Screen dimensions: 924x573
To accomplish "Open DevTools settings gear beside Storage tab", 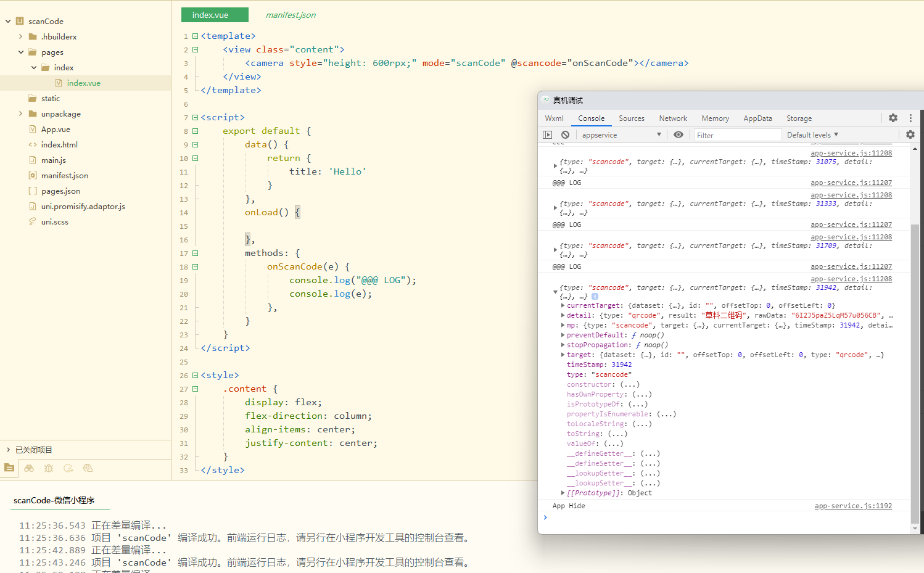I will [x=893, y=118].
